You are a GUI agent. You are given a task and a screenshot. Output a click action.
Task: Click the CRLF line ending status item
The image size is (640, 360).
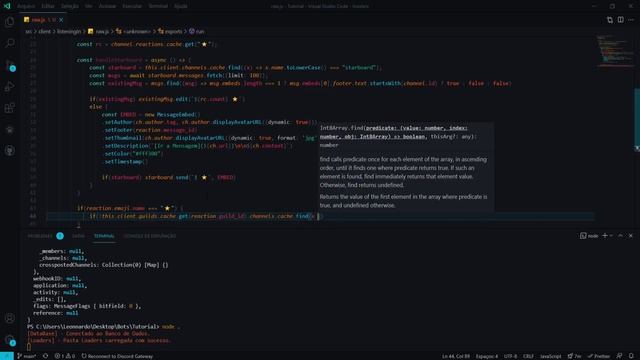528,356
